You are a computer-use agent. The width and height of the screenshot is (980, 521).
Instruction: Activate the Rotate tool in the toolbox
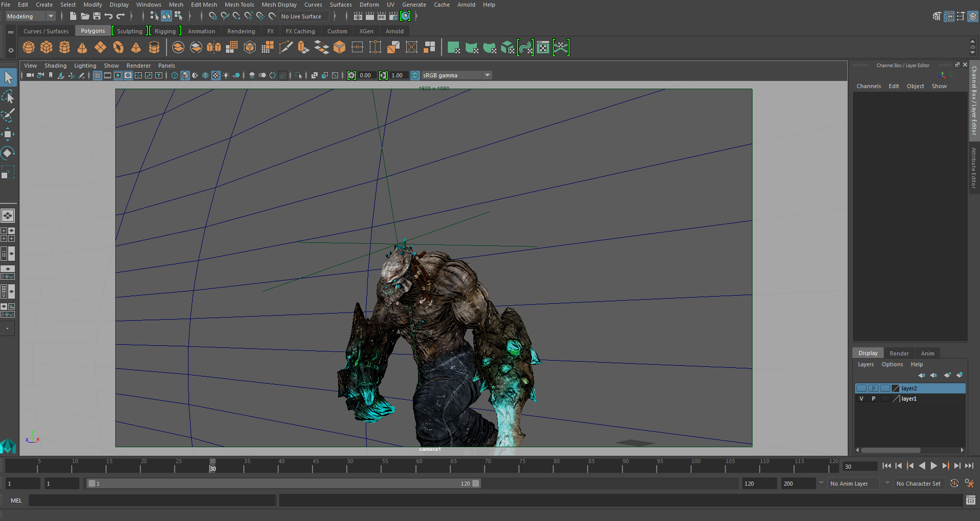8,153
